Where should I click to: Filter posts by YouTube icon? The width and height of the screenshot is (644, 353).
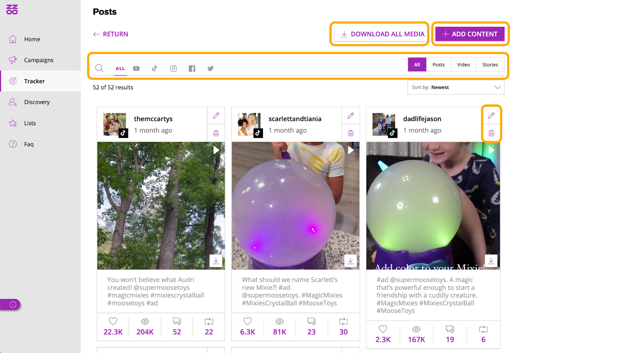click(x=136, y=69)
